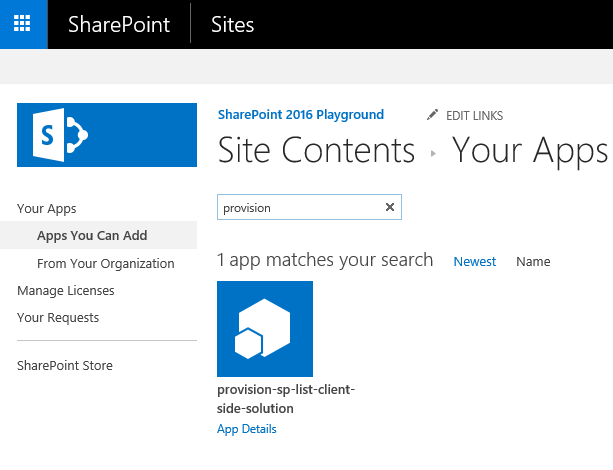Click the Your Apps page heading
Viewport: 613px width, 470px height.
pos(530,151)
